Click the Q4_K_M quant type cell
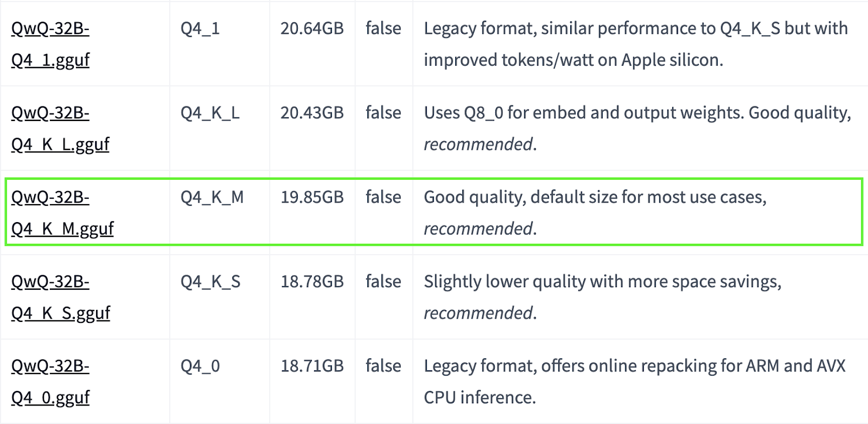Screen dimensions: 868x424 tap(212, 197)
